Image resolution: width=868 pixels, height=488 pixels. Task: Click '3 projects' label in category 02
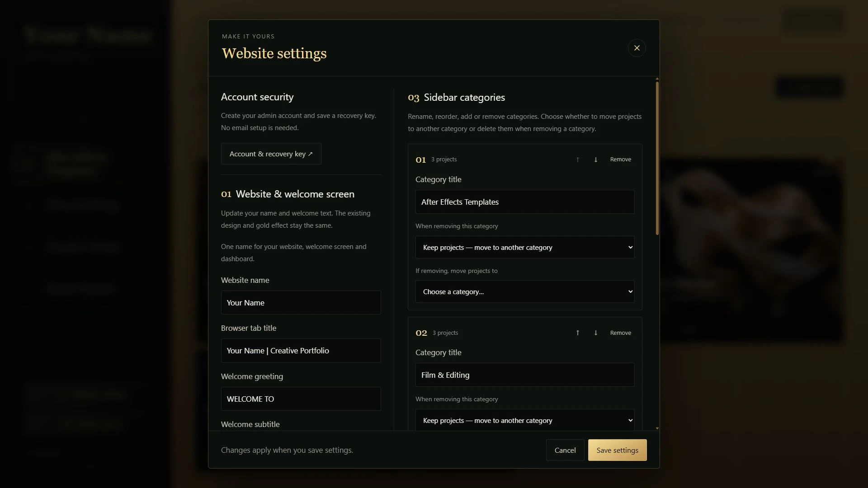tap(445, 333)
